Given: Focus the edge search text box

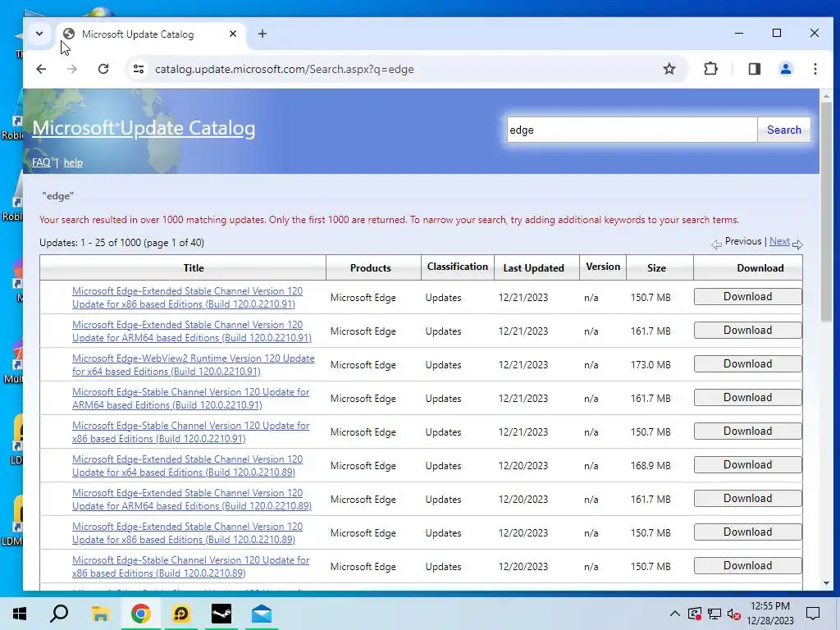Looking at the screenshot, I should point(632,130).
